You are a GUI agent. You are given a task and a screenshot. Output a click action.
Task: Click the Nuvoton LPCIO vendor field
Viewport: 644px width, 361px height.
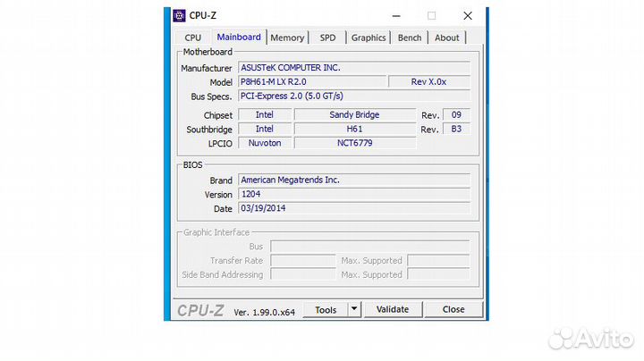[265, 143]
